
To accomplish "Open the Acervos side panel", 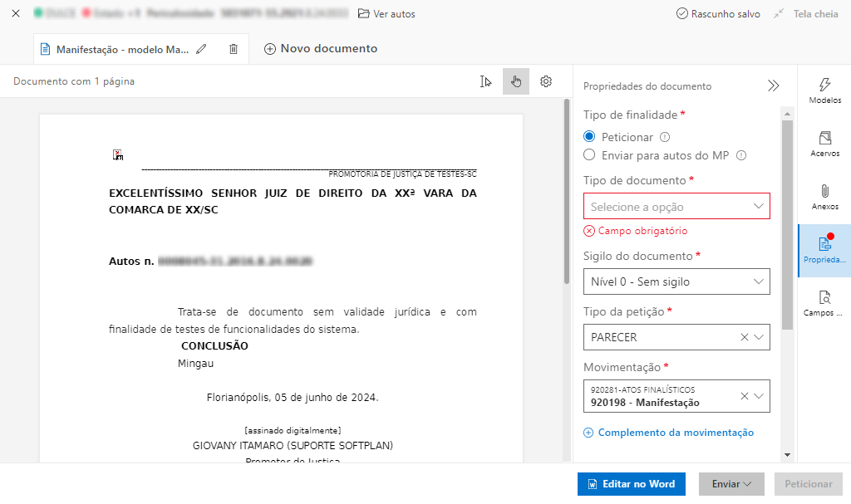I will pyautogui.click(x=824, y=144).
